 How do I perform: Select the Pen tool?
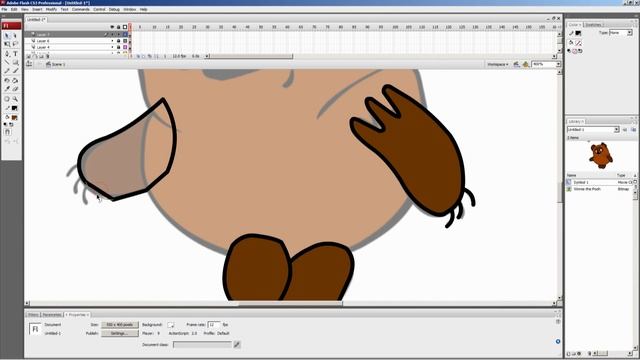pyautogui.click(x=7, y=53)
